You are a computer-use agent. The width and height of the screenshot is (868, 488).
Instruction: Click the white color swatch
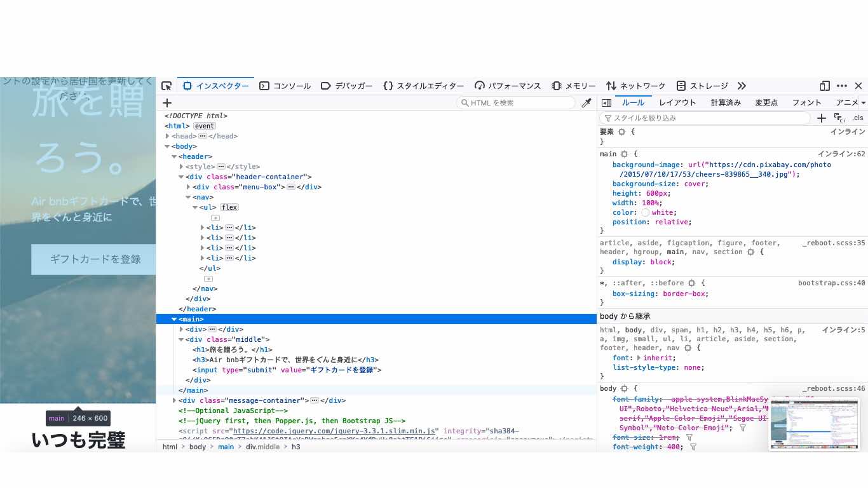(646, 213)
